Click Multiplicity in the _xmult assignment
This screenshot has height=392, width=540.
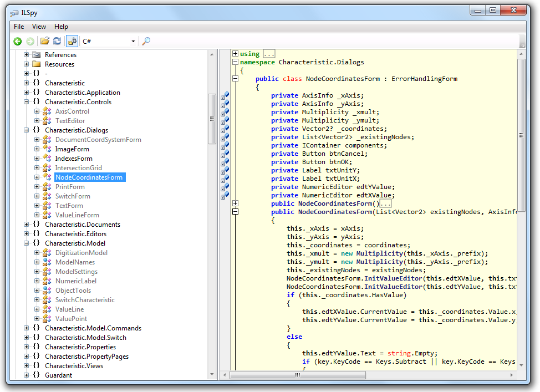pyautogui.click(x=380, y=253)
